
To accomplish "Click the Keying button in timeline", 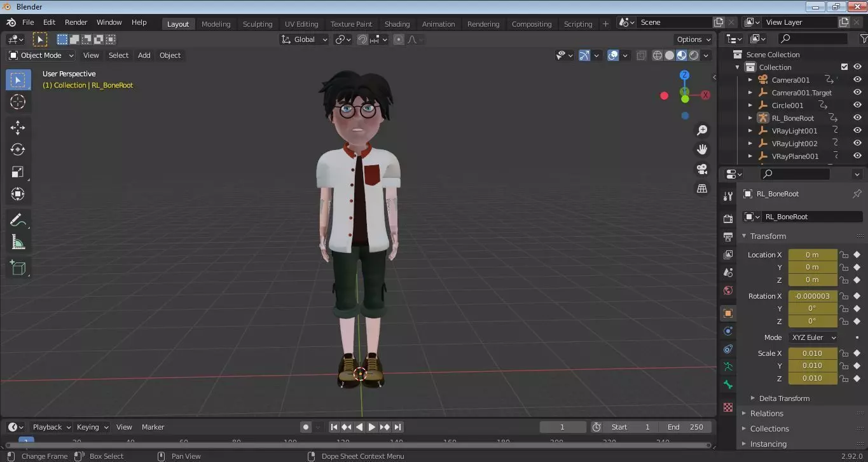I will click(92, 427).
